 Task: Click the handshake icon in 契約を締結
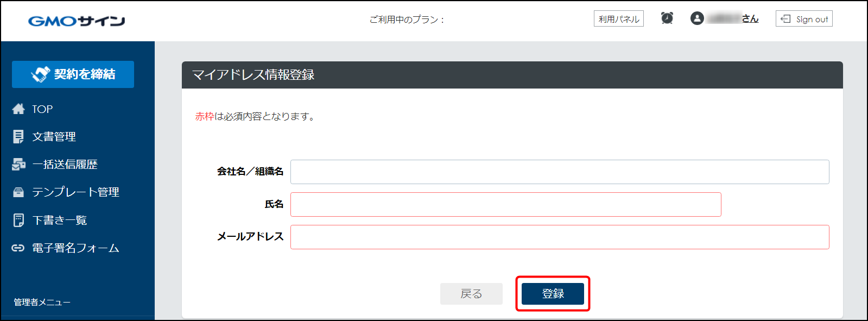click(41, 74)
